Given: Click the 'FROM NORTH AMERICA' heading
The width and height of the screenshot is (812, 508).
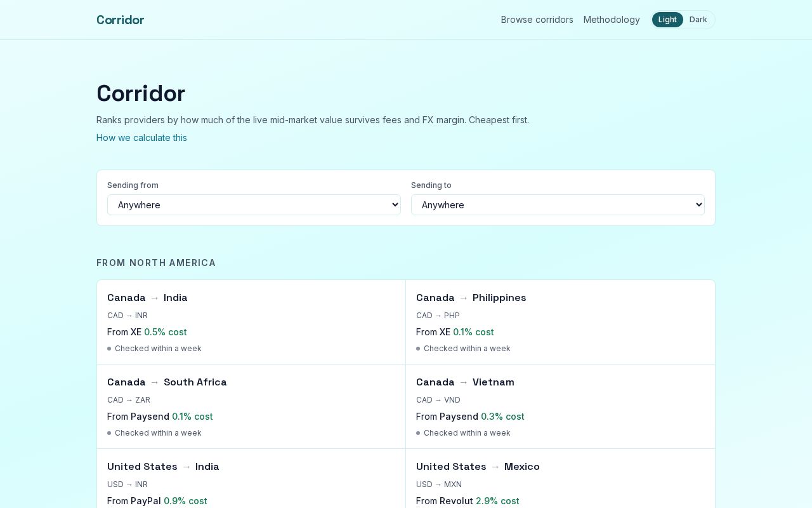Looking at the screenshot, I should pyautogui.click(x=156, y=263).
